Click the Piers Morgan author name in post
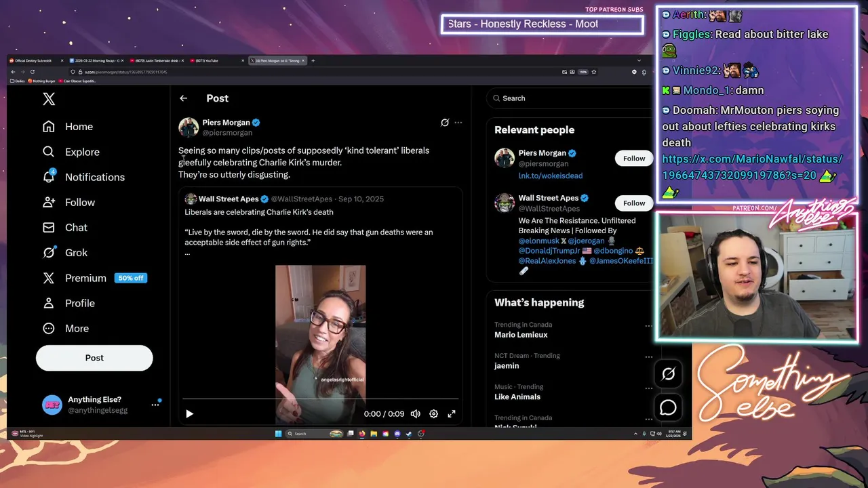 click(x=226, y=123)
